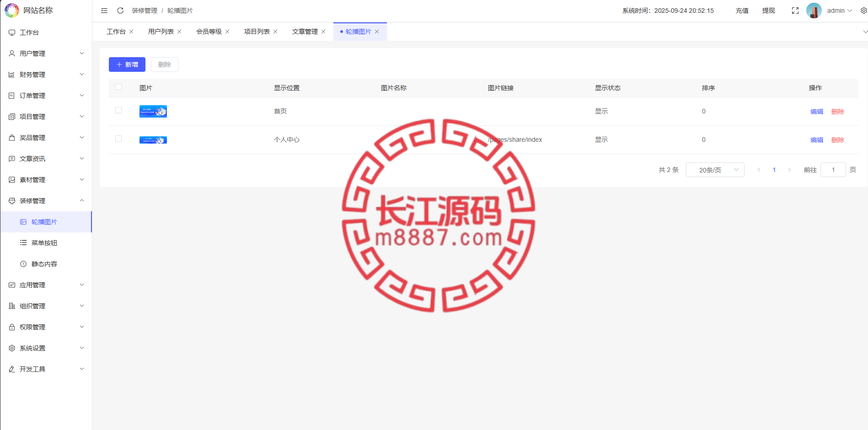Open the tabs overflow dropdown arrow
The image size is (868, 430).
click(865, 32)
